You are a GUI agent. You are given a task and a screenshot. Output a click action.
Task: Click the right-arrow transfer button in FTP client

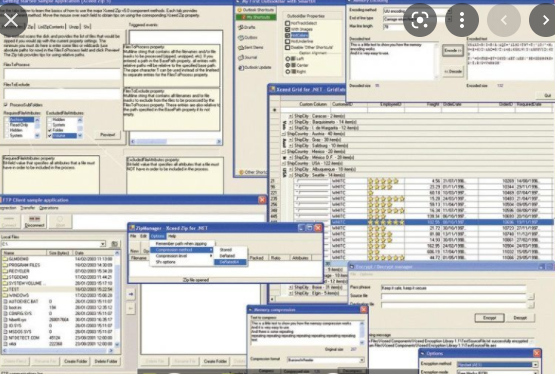point(131,294)
